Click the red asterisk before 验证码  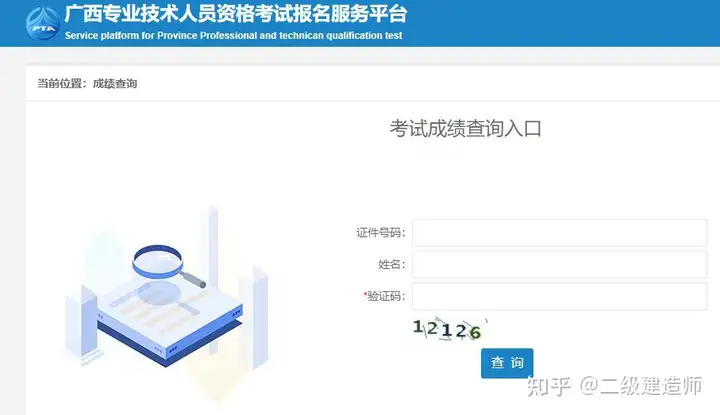(x=365, y=294)
